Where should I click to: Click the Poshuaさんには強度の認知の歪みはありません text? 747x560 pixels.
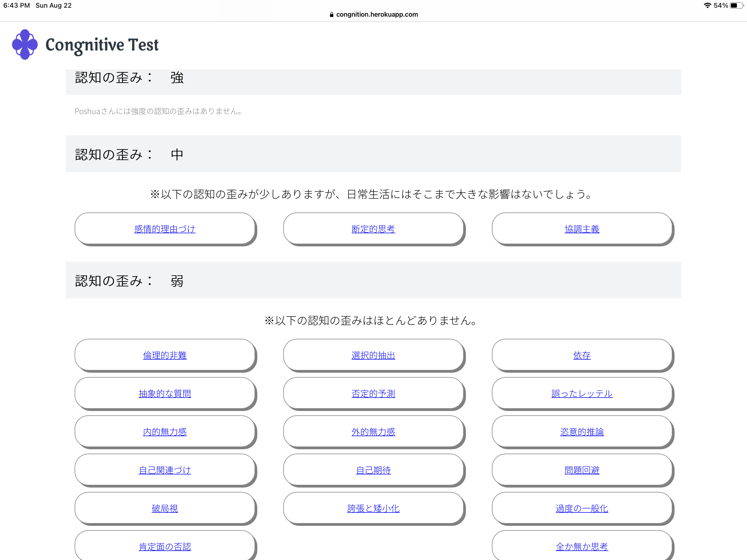click(158, 111)
